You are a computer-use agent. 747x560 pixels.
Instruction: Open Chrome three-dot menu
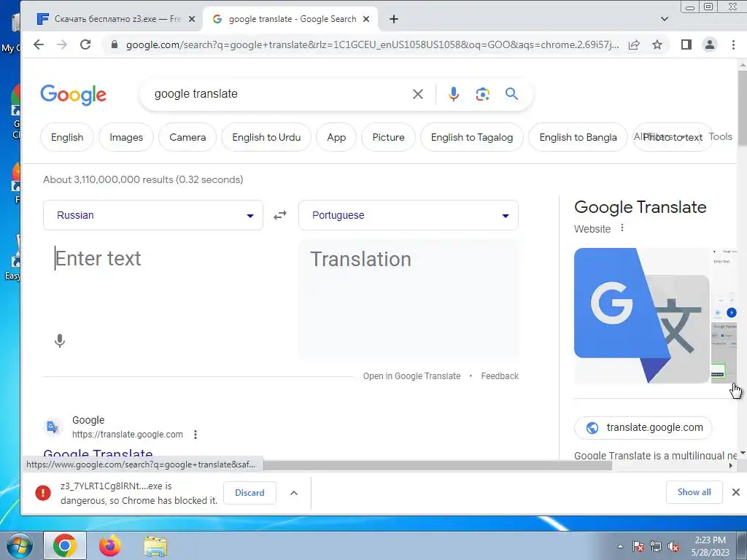[x=733, y=44]
